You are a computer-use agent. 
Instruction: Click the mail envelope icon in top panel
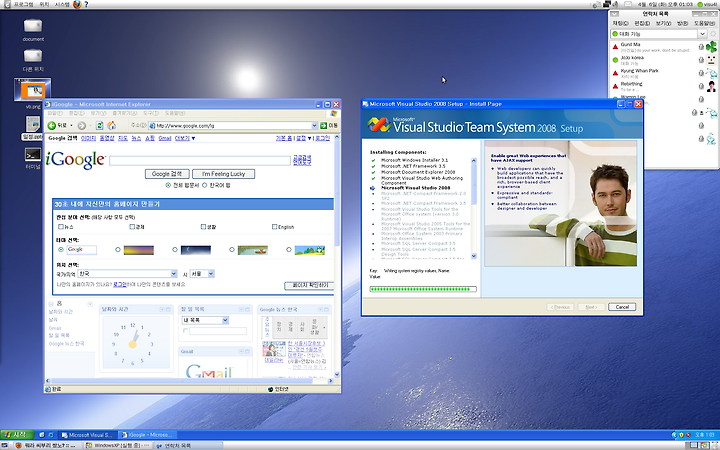pos(628,4)
